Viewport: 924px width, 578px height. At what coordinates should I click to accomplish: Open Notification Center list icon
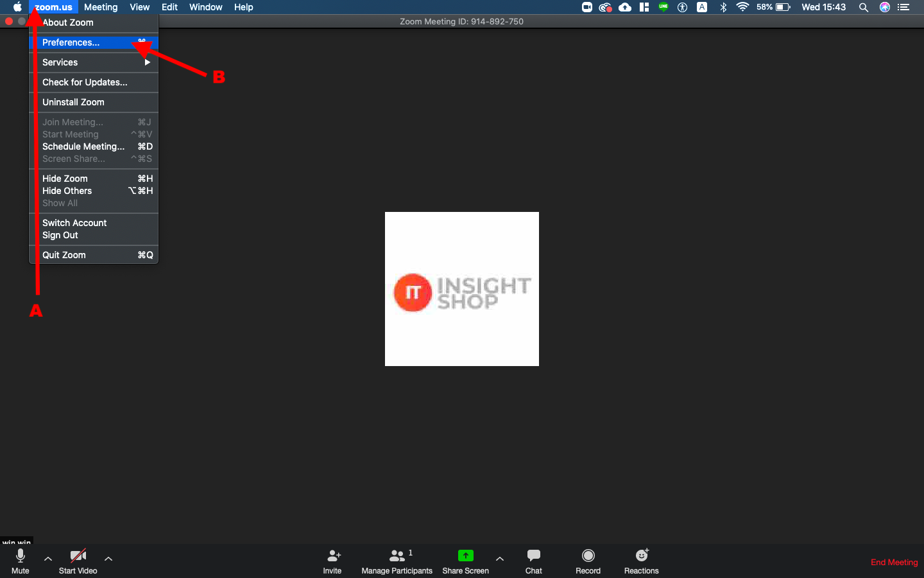(903, 7)
